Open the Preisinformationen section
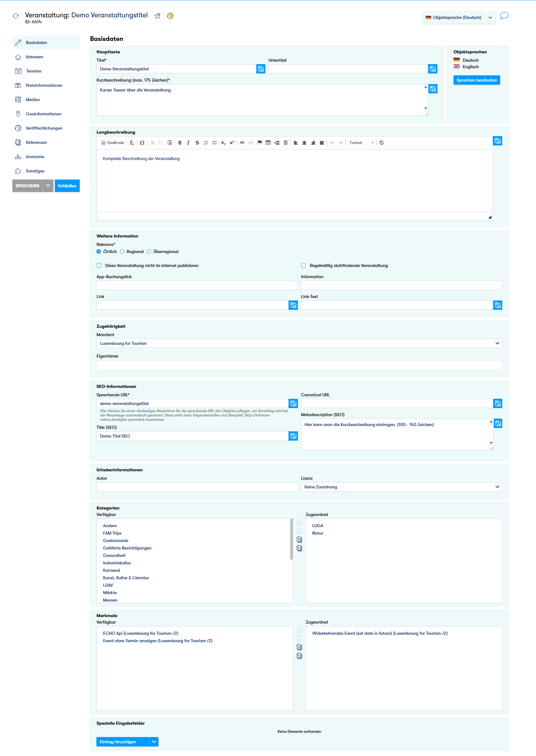The height and width of the screenshot is (756, 536). pos(46,85)
